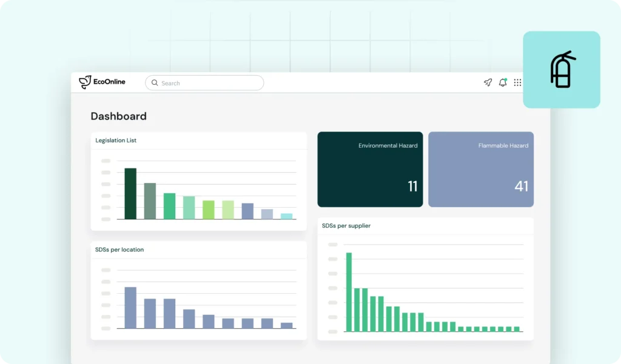Open the notifications bell icon

pyautogui.click(x=503, y=83)
